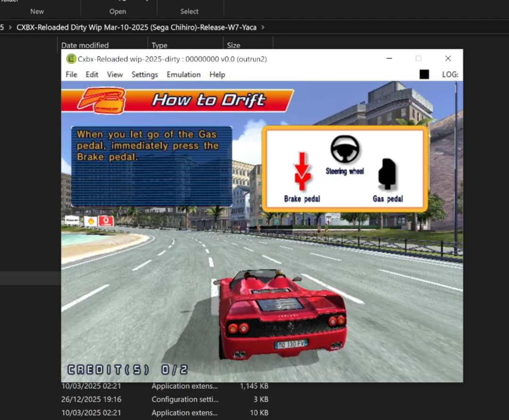This screenshot has height=420, width=509.
Task: Sort files by the Type column header
Action: click(x=159, y=45)
